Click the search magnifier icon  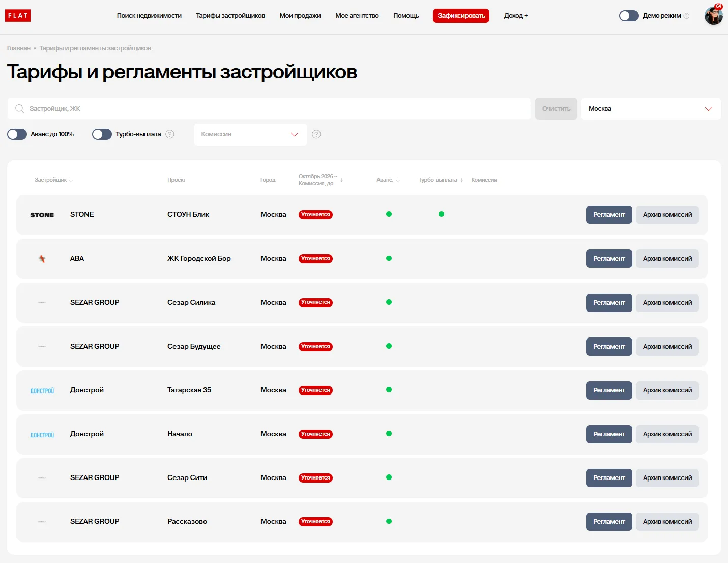pyautogui.click(x=20, y=109)
